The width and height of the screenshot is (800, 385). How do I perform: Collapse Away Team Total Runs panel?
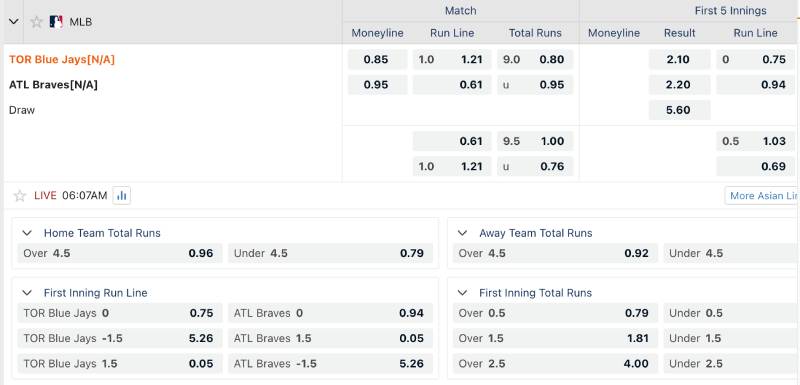coord(462,233)
